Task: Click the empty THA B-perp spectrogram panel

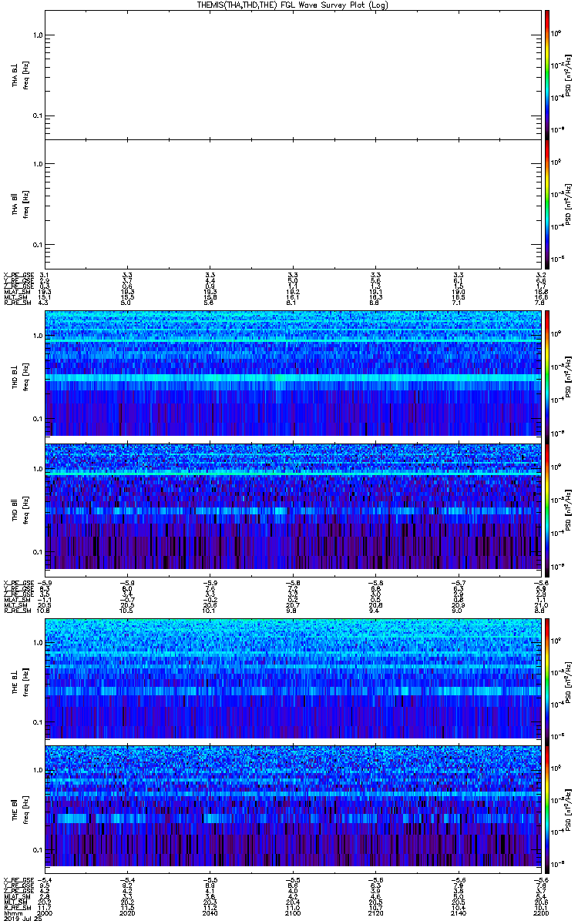Action: tap(292, 73)
